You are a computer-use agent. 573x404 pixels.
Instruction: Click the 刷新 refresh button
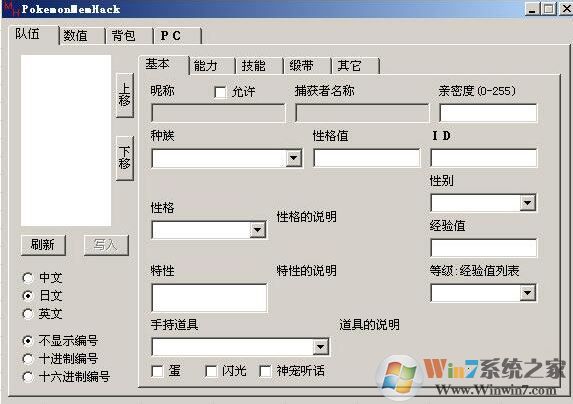coord(43,245)
